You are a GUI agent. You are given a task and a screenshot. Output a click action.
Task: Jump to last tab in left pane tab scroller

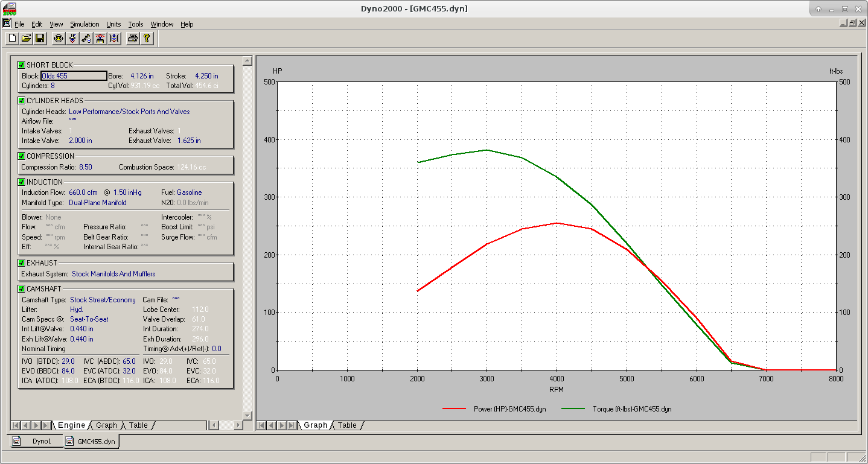pyautogui.click(x=46, y=425)
